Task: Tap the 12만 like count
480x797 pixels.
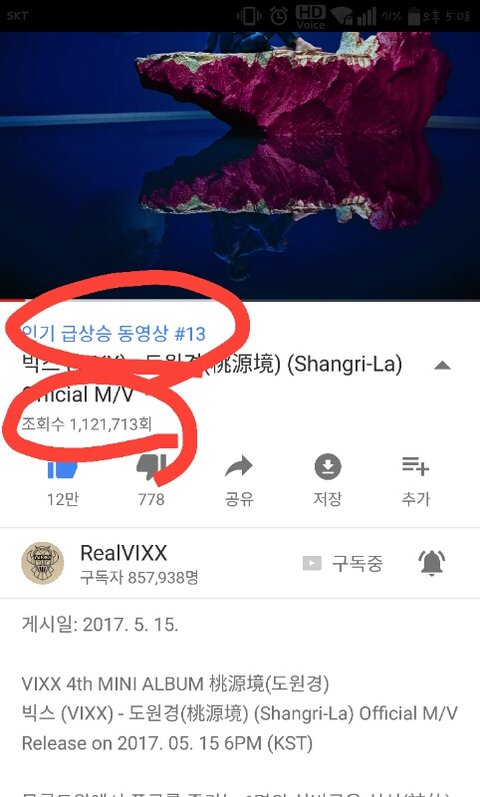Action: click(63, 499)
